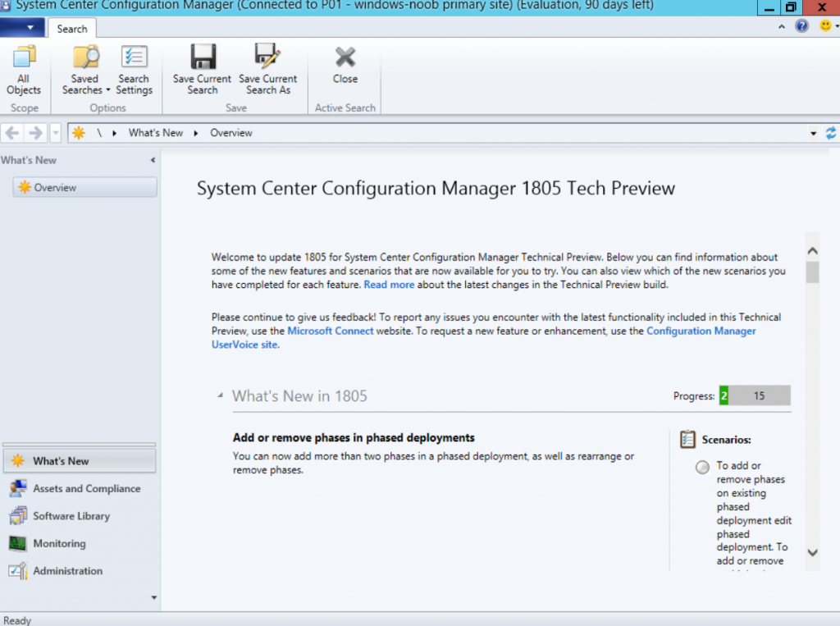Click Overview in the breadcrumb
840x626 pixels.
231,132
